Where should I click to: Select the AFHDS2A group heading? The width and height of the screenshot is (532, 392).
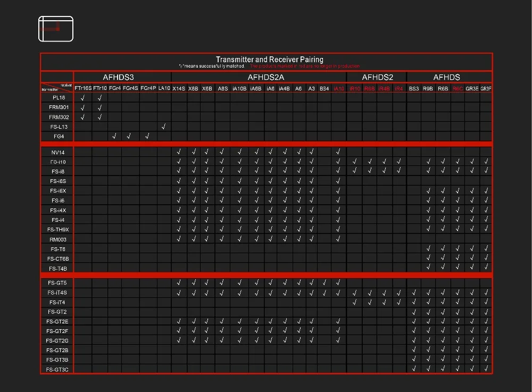pos(265,77)
